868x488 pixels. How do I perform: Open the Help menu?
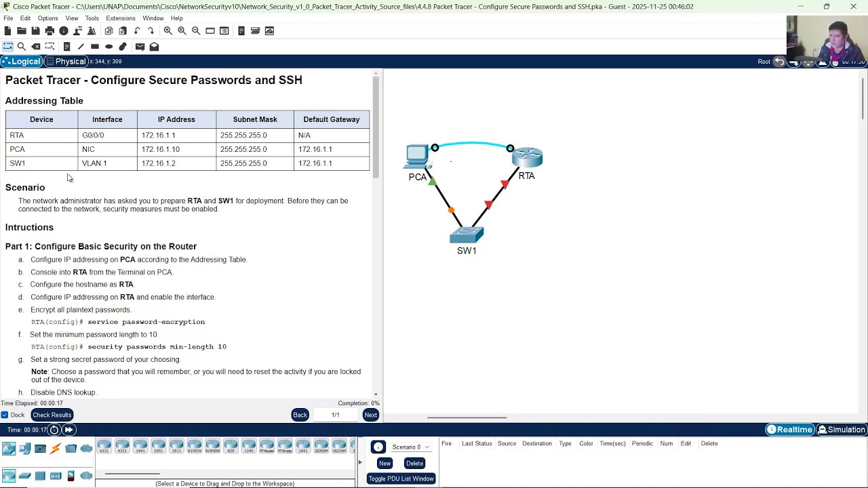[176, 18]
